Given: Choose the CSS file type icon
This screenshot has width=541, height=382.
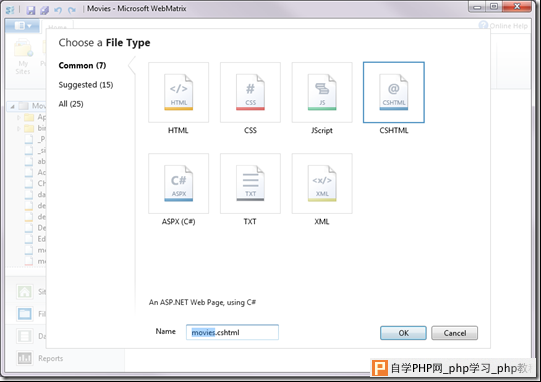Looking at the screenshot, I should [250, 92].
